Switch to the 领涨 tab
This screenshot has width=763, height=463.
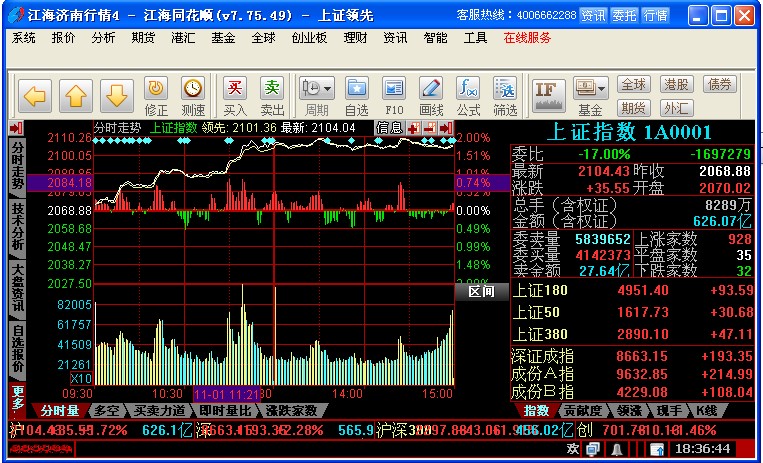click(x=629, y=410)
